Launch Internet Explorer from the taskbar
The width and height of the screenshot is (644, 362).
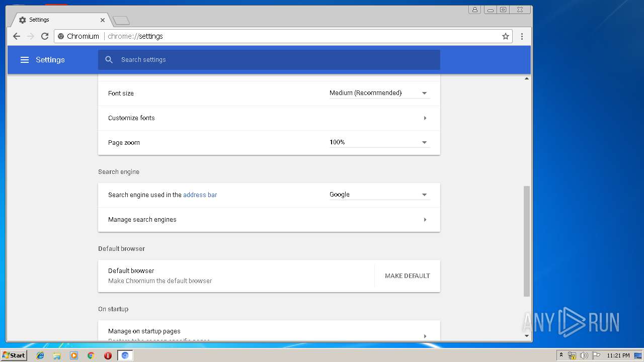[40, 355]
